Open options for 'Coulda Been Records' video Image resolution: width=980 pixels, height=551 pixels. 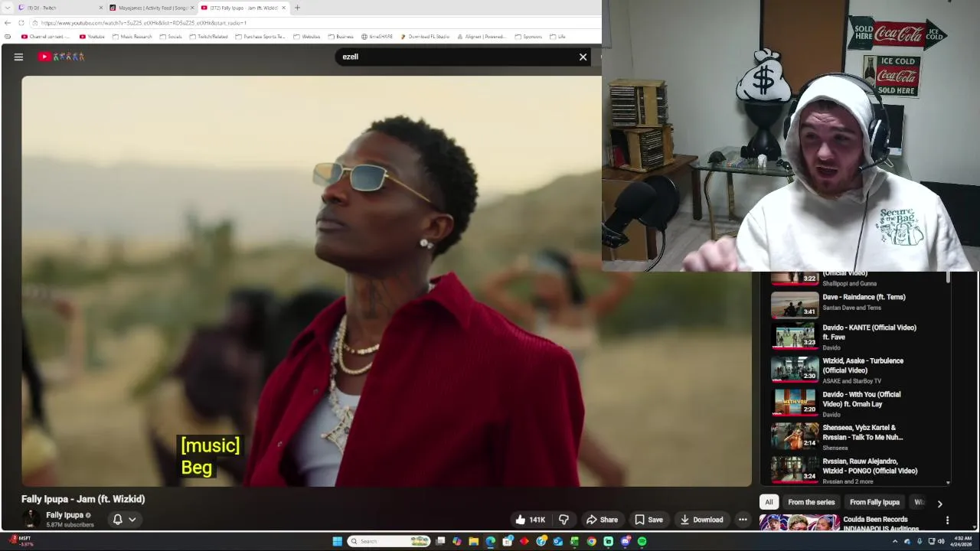pyautogui.click(x=947, y=520)
